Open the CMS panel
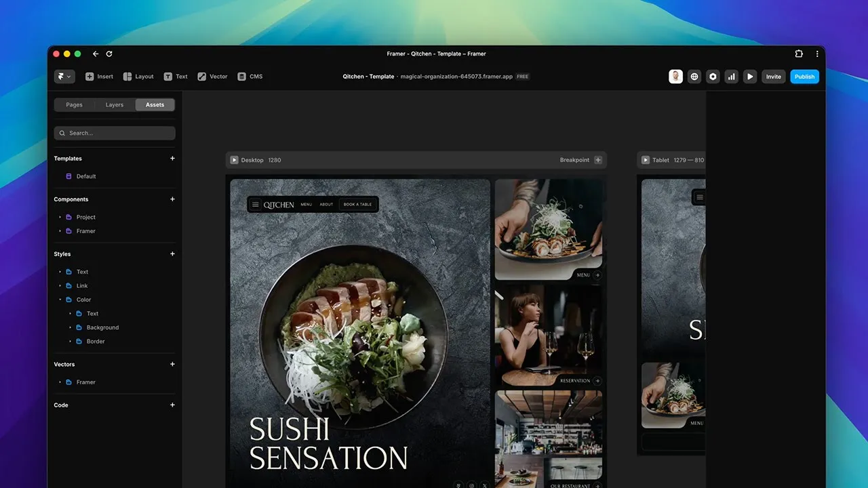The height and width of the screenshot is (488, 868). (250, 77)
